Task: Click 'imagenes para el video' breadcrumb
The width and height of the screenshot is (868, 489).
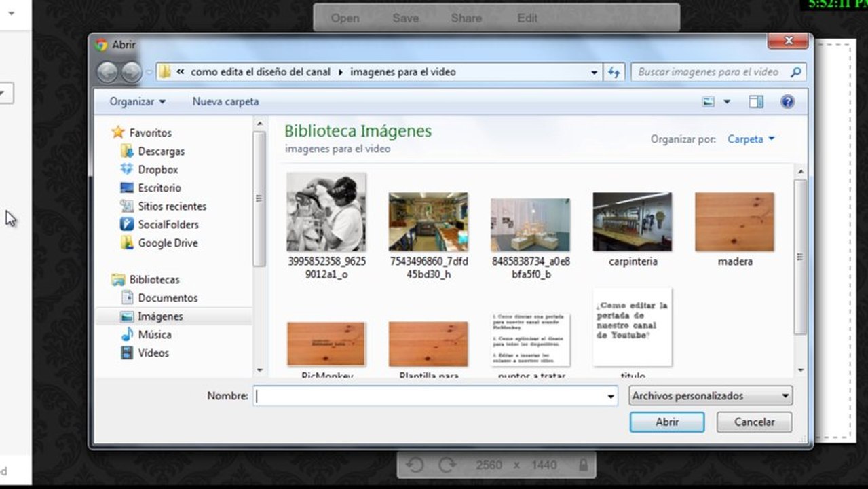Action: [x=403, y=72]
